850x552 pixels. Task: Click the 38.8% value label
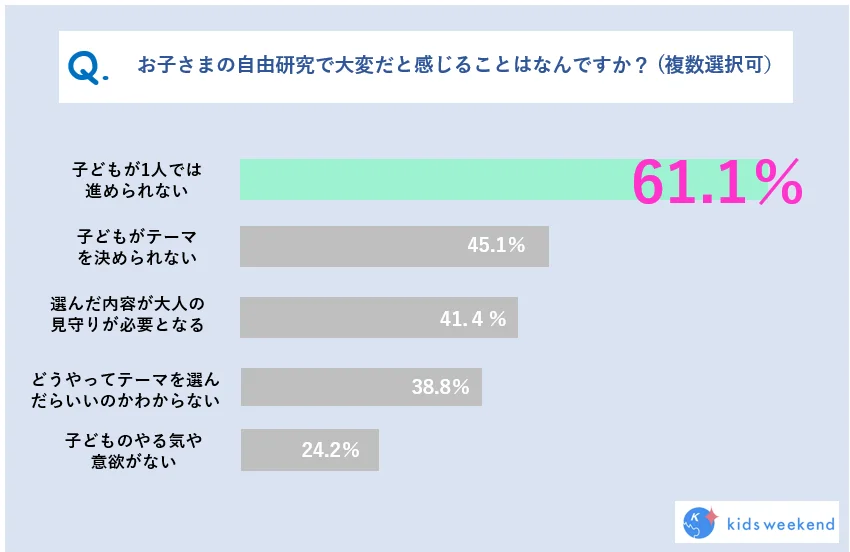[x=440, y=387]
